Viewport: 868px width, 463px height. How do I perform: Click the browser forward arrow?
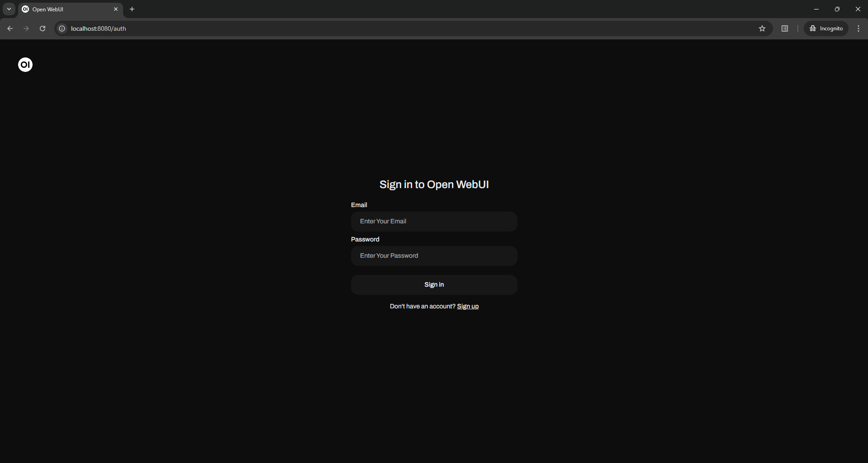(26, 28)
